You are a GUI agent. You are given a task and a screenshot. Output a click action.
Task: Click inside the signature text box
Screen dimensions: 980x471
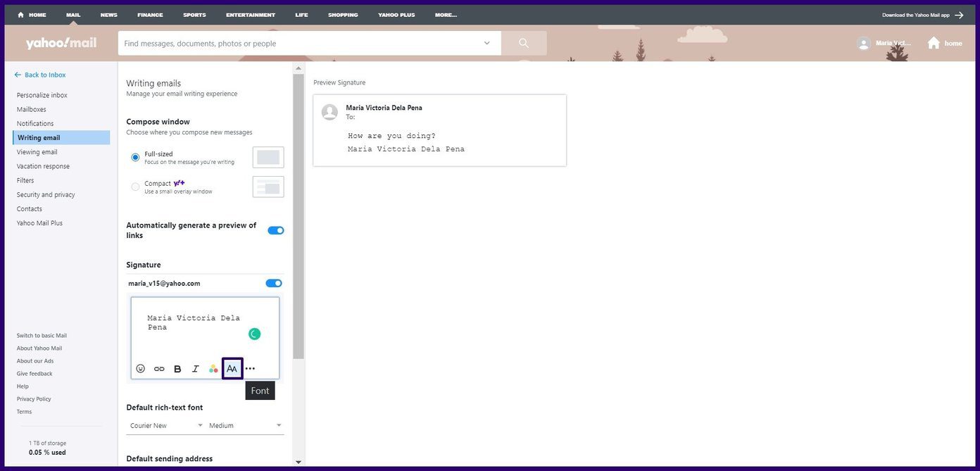[x=205, y=327]
